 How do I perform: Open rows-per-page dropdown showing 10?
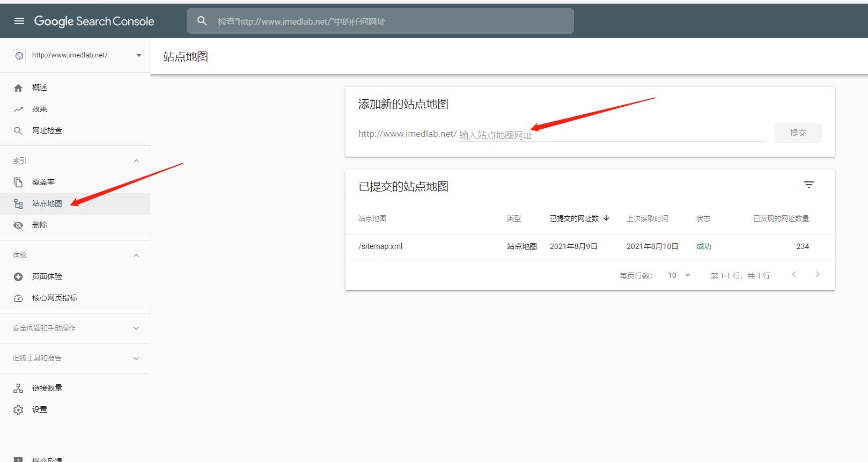679,276
